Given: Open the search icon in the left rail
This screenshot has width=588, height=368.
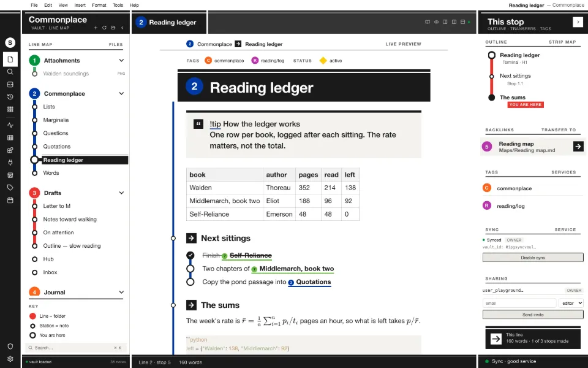Looking at the screenshot, I should (10, 72).
